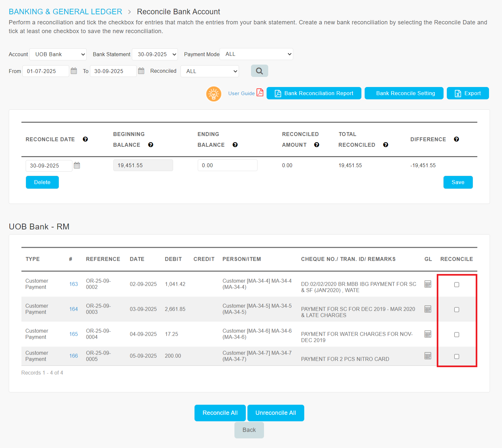Image resolution: width=502 pixels, height=448 pixels.
Task: Tick reconcile checkbox for payment 166
Action: (457, 356)
